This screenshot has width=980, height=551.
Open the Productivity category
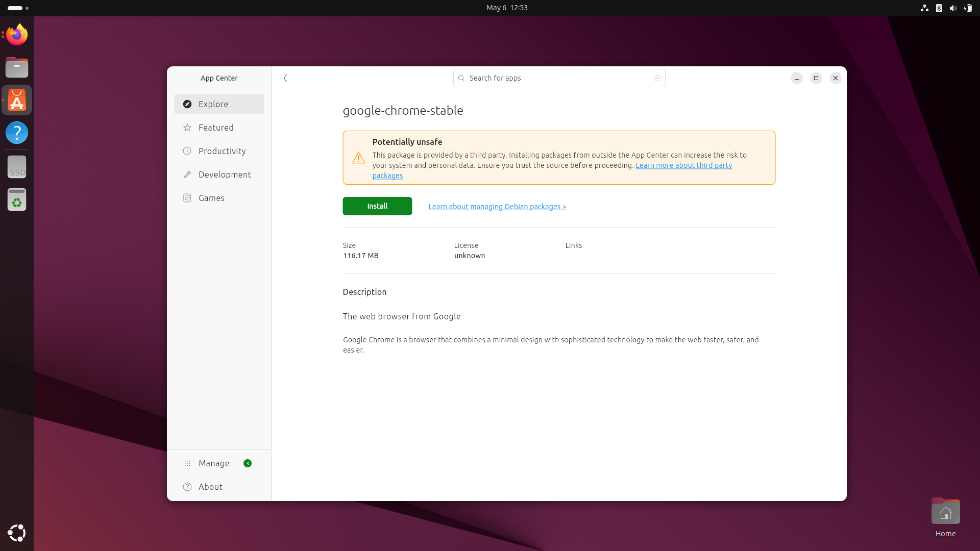click(x=219, y=151)
